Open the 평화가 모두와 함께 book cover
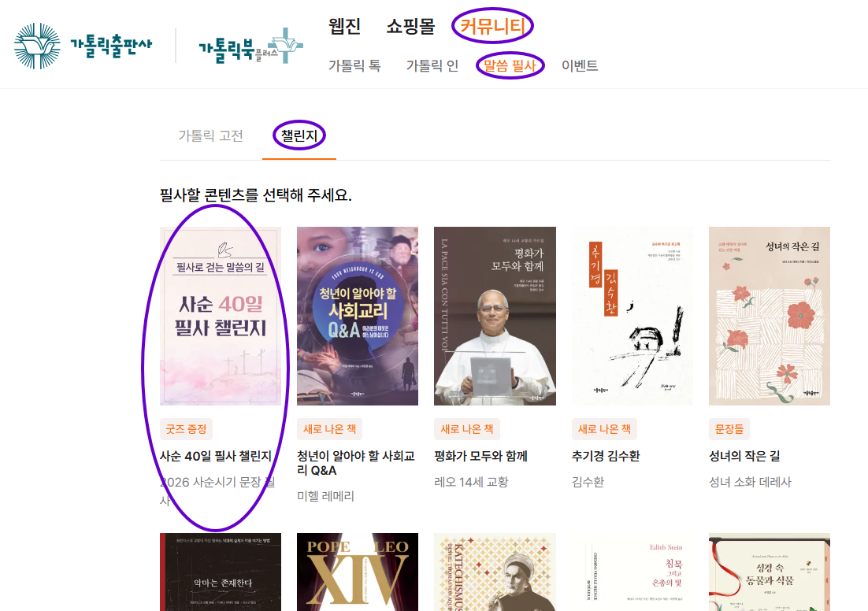868x611 pixels. pos(495,316)
